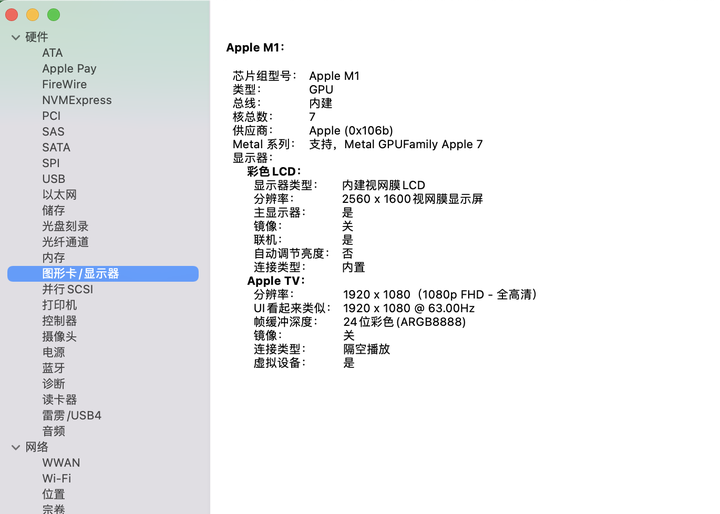Select PCI in the sidebar
The width and height of the screenshot is (720, 514).
point(51,116)
